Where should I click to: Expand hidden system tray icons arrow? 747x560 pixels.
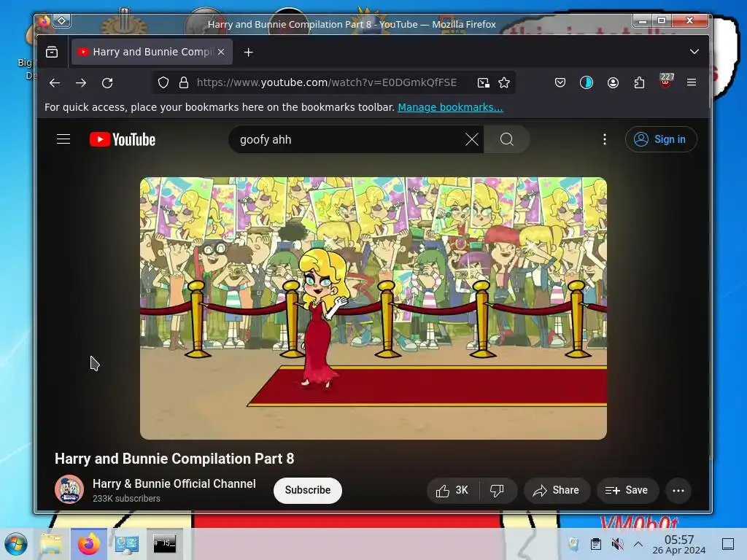click(638, 544)
